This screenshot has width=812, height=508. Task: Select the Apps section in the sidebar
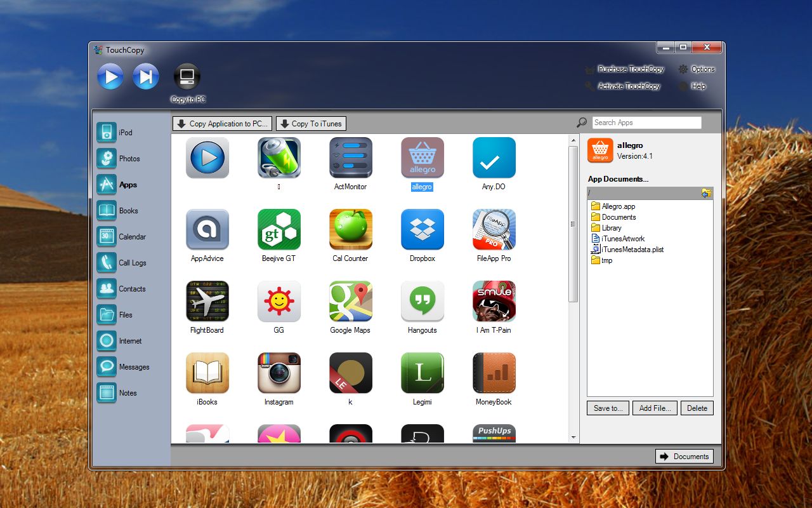point(118,184)
